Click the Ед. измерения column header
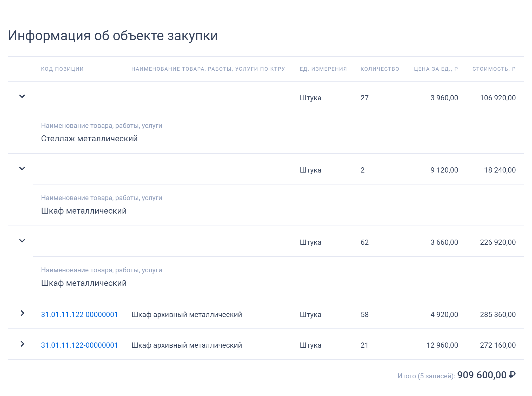The height and width of the screenshot is (396, 532). pyautogui.click(x=323, y=69)
